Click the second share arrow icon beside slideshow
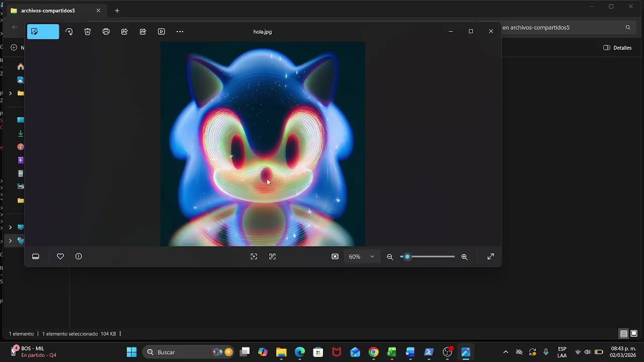The image size is (644, 362). click(143, 32)
